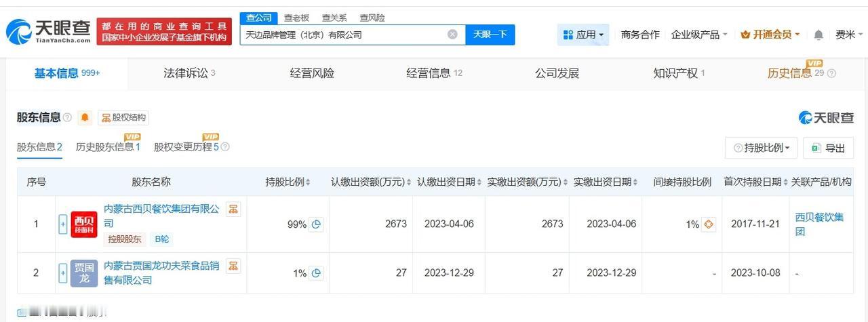Clear the search box with the X icon
The image size is (868, 322).
[x=452, y=35]
